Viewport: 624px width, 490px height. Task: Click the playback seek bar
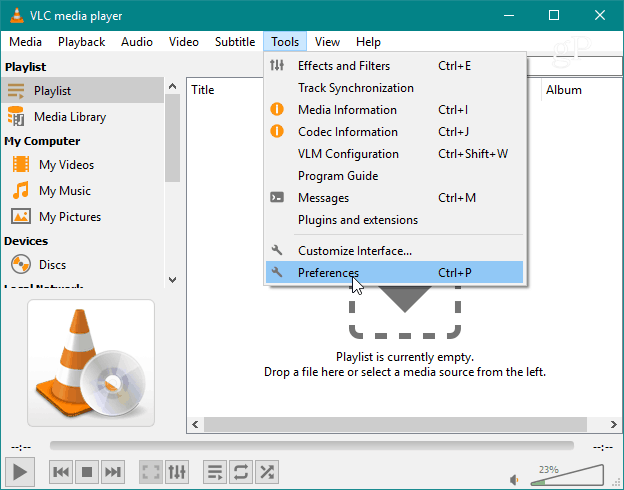[x=312, y=445]
